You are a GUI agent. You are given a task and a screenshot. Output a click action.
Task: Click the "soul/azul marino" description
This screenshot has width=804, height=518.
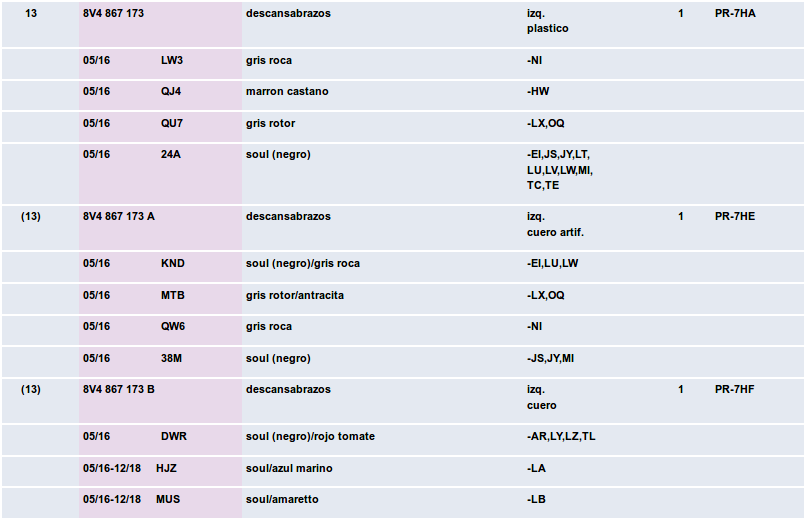coord(289,469)
